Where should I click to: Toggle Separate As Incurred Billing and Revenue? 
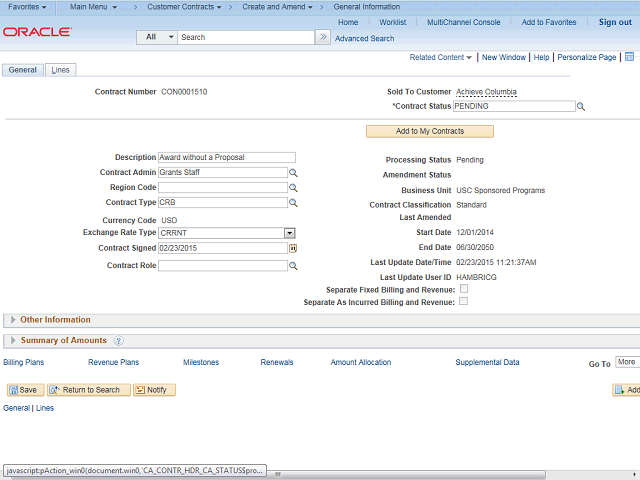463,301
